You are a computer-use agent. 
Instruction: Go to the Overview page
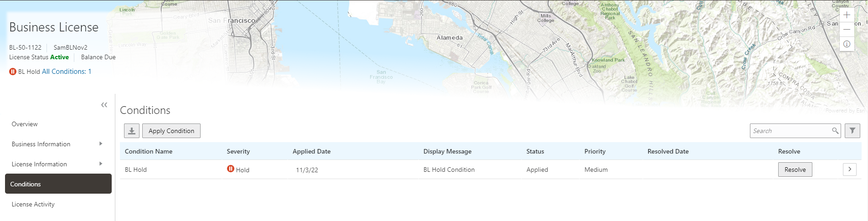(25, 124)
